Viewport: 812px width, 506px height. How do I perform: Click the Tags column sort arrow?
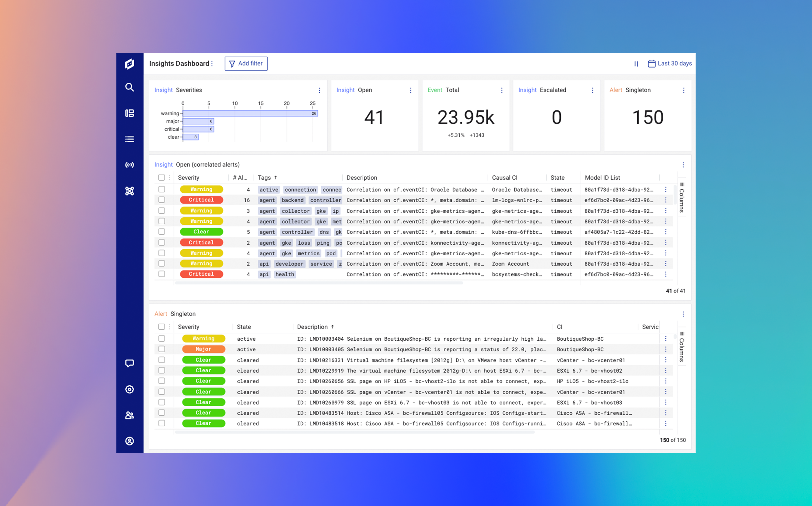coord(275,178)
